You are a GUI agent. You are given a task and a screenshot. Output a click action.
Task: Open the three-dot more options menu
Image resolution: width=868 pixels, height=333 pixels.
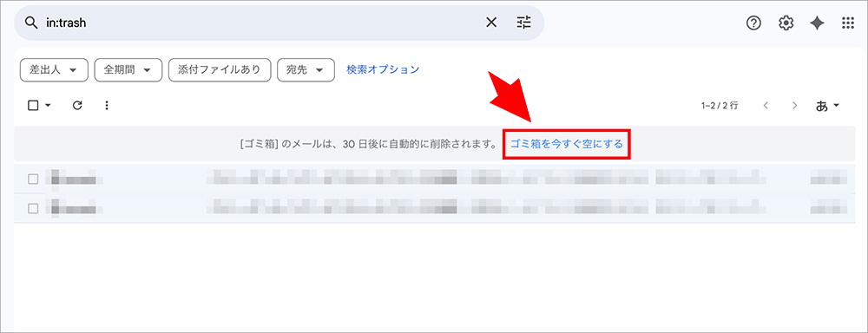pos(107,105)
